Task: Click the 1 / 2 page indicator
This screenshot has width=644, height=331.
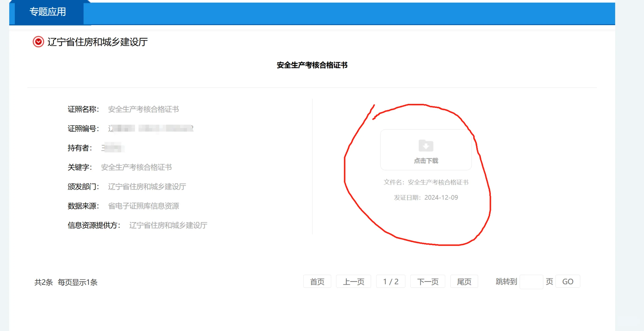Action: tap(391, 282)
